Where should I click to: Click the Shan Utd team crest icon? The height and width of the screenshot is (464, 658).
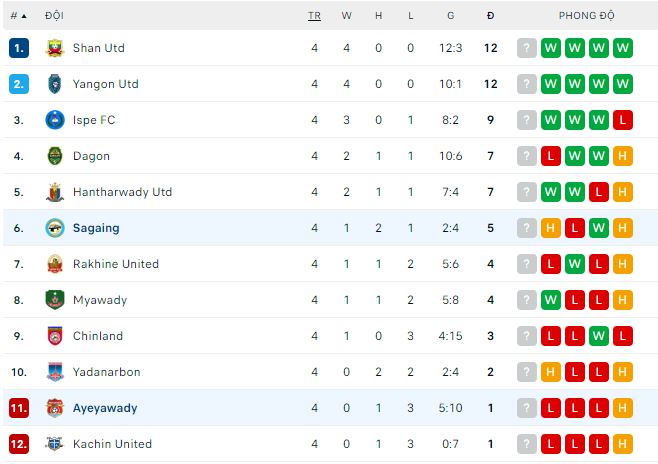coord(55,48)
